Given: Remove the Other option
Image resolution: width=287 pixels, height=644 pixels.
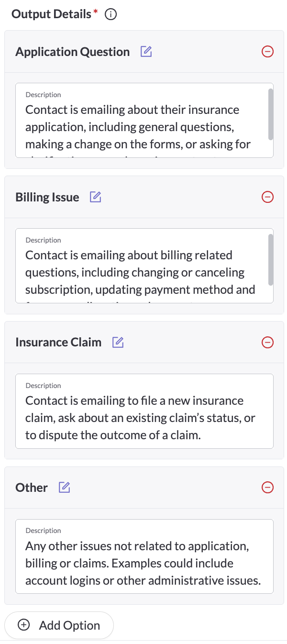Looking at the screenshot, I should [x=268, y=488].
